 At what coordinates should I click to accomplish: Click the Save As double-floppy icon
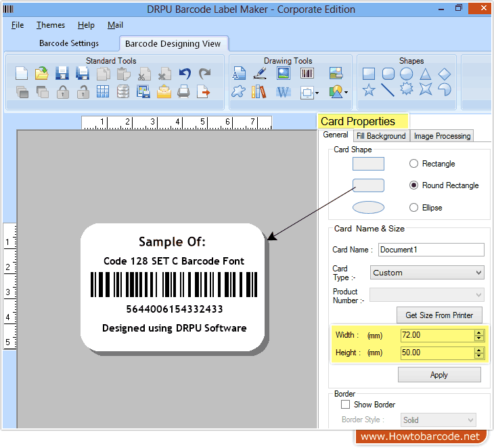point(83,73)
